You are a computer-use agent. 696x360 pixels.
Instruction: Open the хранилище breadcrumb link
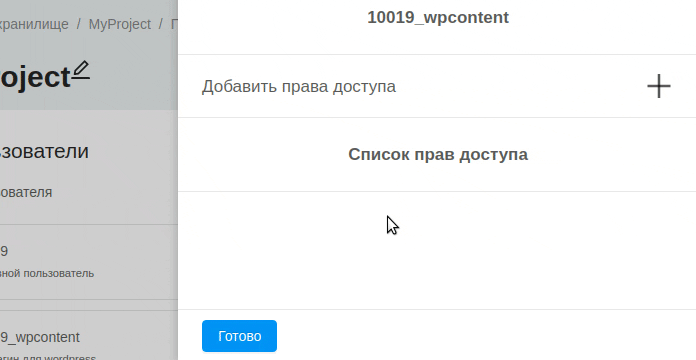(34, 24)
